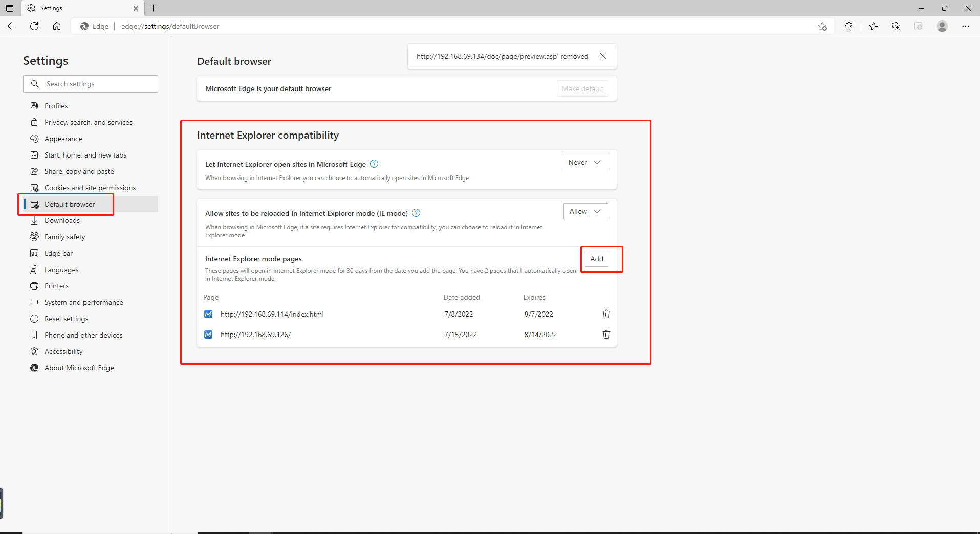Click the Date added column header
Screen dimensions: 980x534
point(462,297)
